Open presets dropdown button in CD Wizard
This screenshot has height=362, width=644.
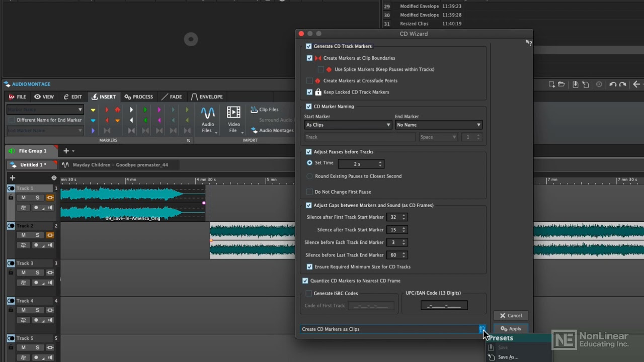coord(482,329)
